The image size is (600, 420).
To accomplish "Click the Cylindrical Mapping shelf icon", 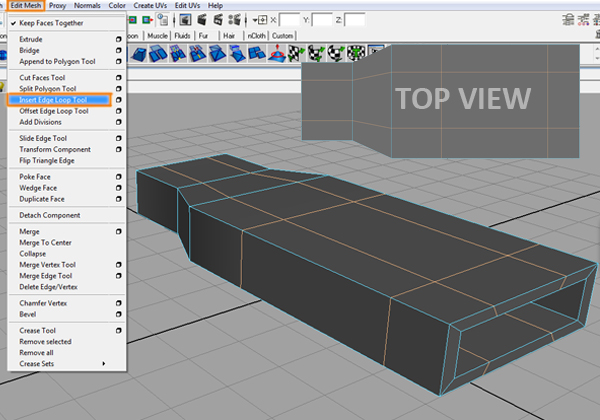I will point(316,54).
